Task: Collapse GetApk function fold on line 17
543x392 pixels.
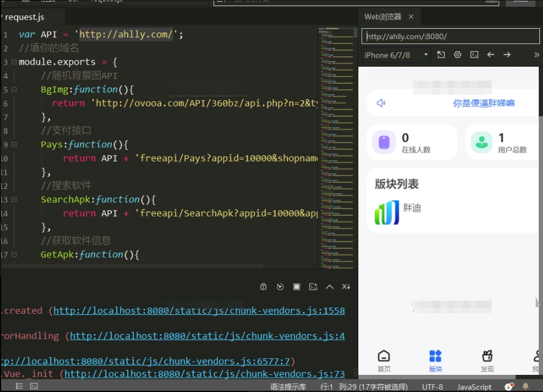Action: (14, 254)
